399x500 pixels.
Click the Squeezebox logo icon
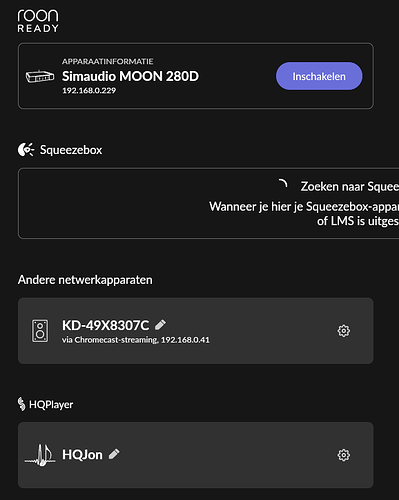(26, 150)
